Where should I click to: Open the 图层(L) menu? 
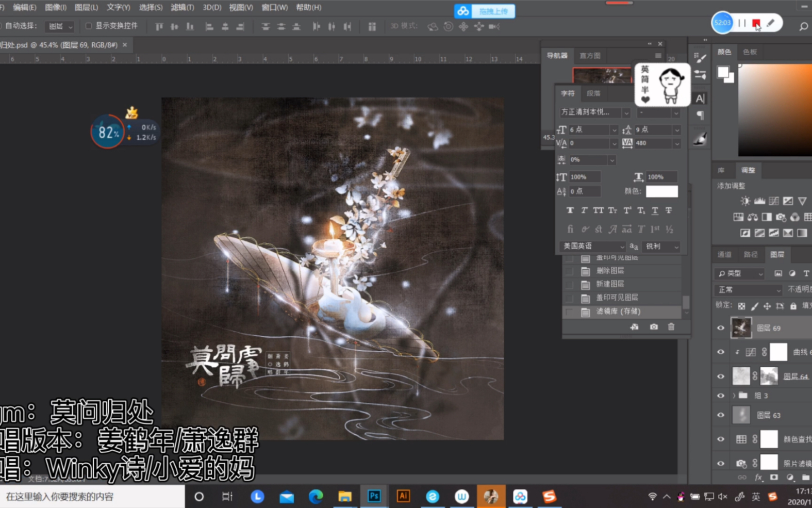pyautogui.click(x=86, y=7)
